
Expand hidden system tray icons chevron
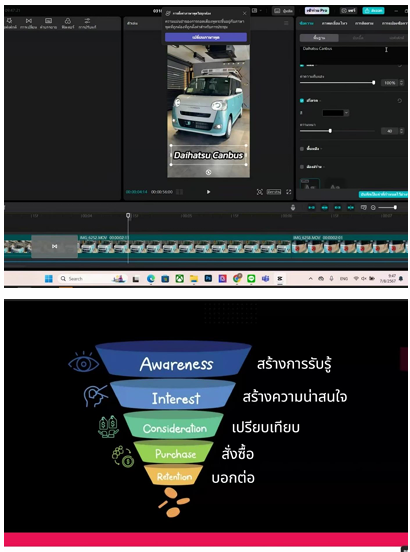coord(310,278)
